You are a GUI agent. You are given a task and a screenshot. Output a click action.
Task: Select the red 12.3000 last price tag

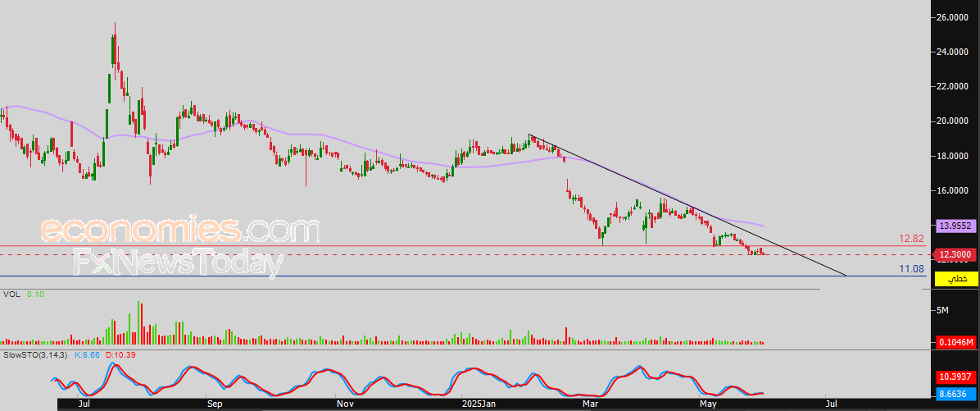[x=955, y=254]
